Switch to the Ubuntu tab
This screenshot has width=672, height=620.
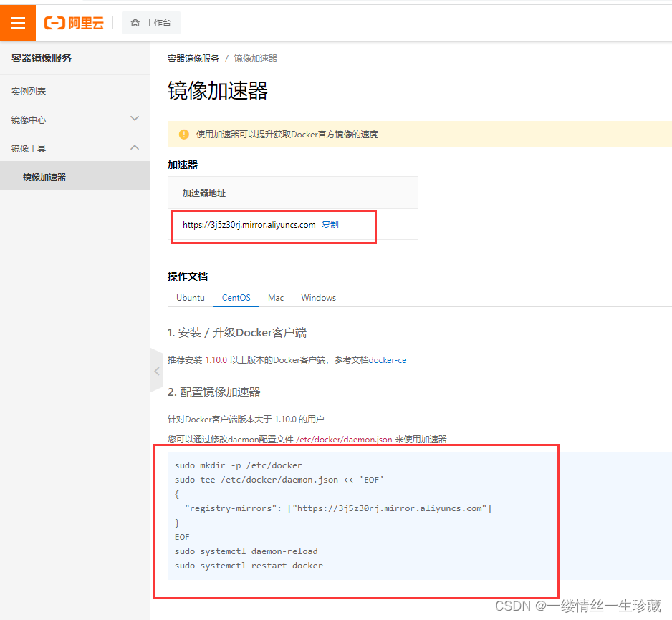coord(191,298)
